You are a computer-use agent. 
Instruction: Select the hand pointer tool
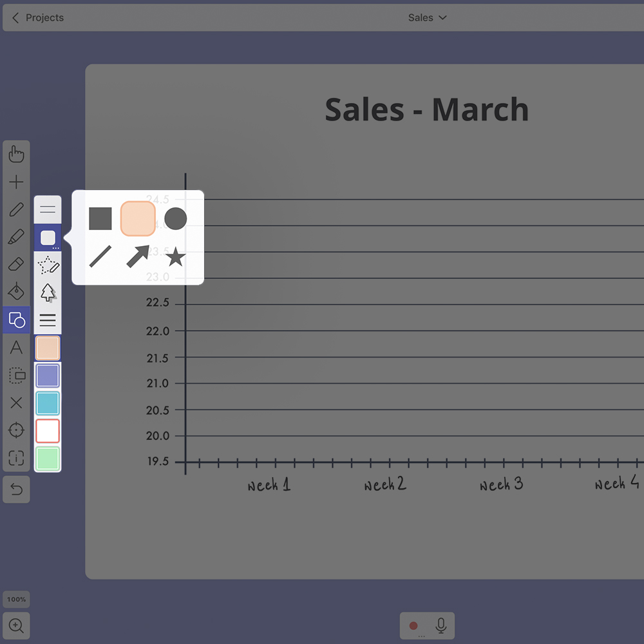point(17,155)
